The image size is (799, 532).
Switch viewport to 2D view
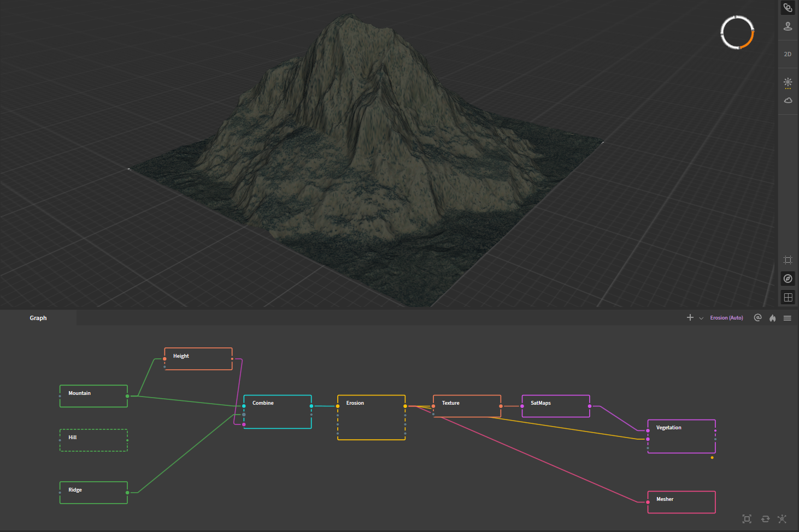click(x=788, y=54)
